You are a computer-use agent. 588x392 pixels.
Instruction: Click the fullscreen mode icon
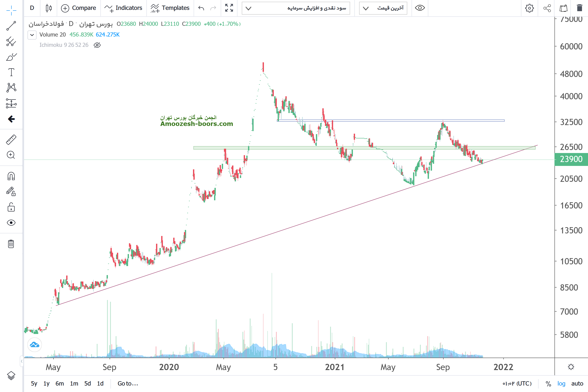tap(229, 8)
